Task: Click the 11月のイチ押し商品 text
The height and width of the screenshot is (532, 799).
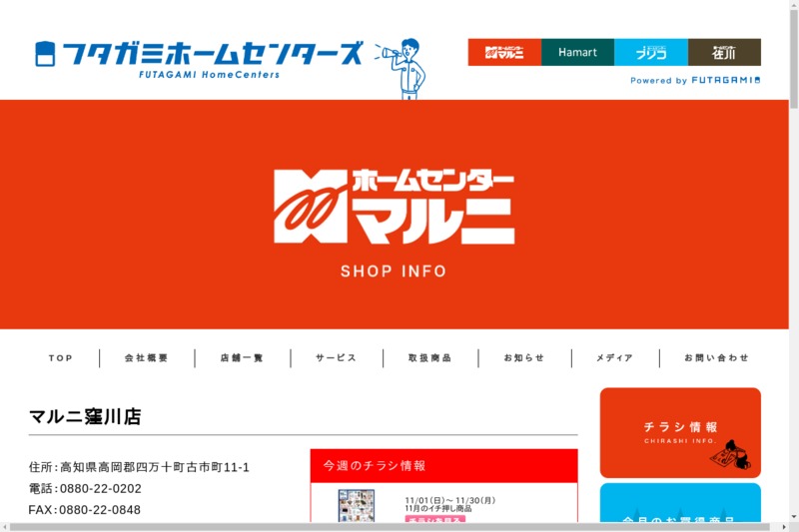Action: (438, 509)
